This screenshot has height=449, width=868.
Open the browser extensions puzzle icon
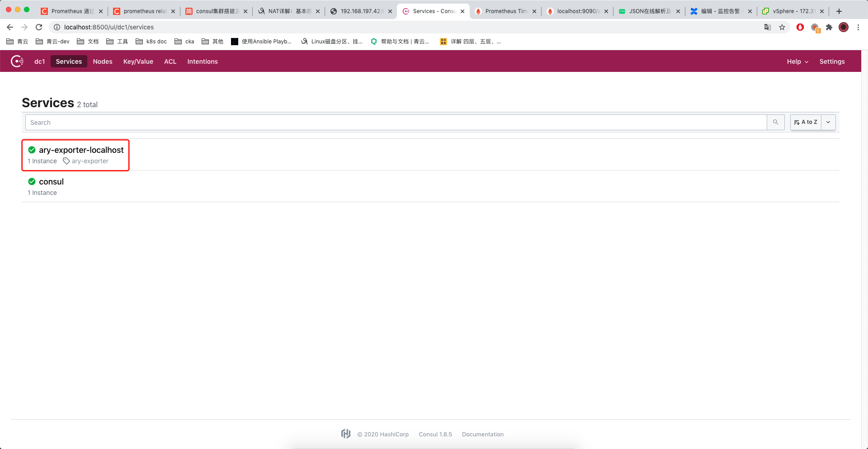point(829,27)
